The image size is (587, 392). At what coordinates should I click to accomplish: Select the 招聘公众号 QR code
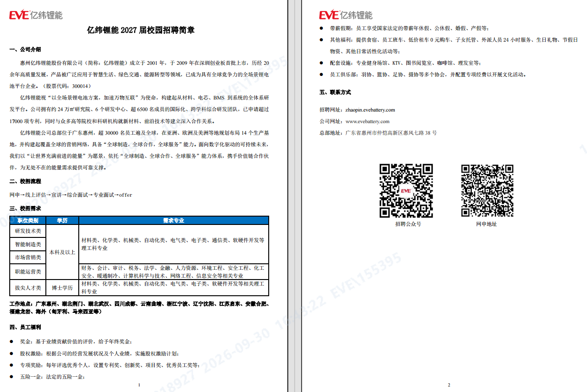coord(406,191)
